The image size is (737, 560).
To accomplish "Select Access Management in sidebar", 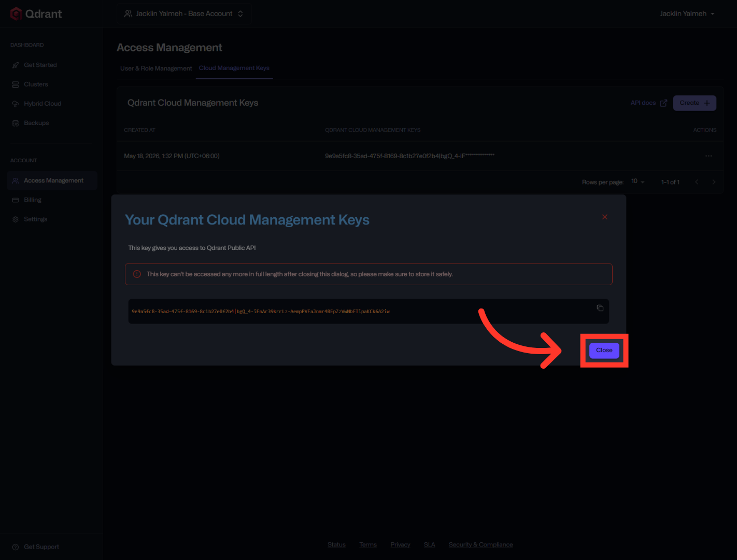I will point(52,180).
